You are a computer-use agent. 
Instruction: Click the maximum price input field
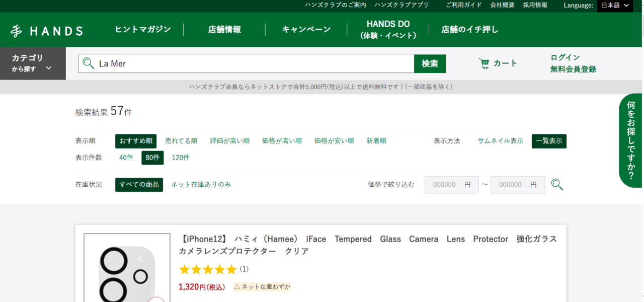tap(518, 185)
